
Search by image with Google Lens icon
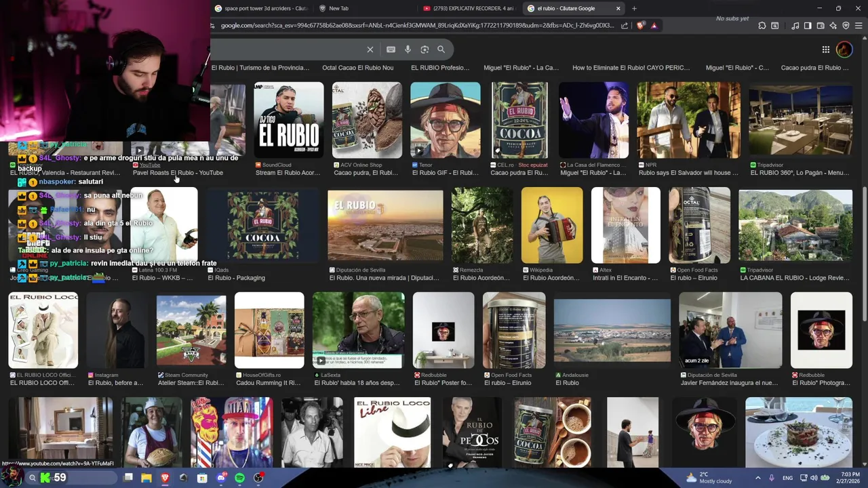click(x=425, y=49)
